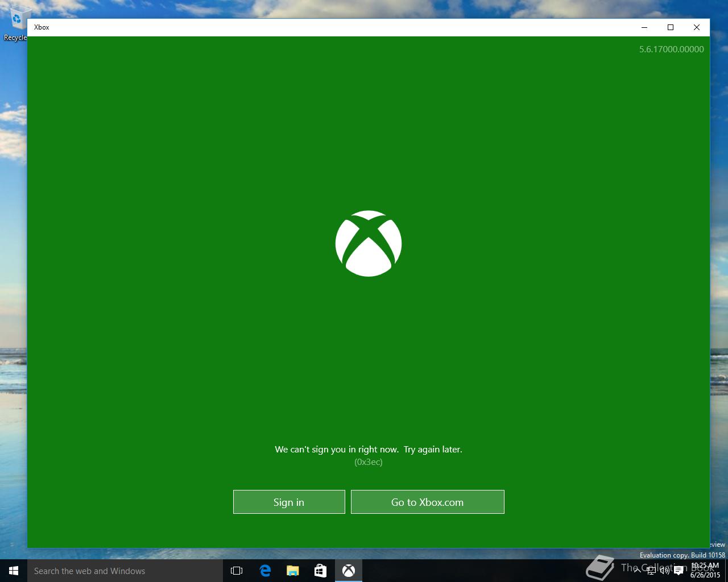
Task: Open the Action Center notifications icon
Action: coord(679,571)
